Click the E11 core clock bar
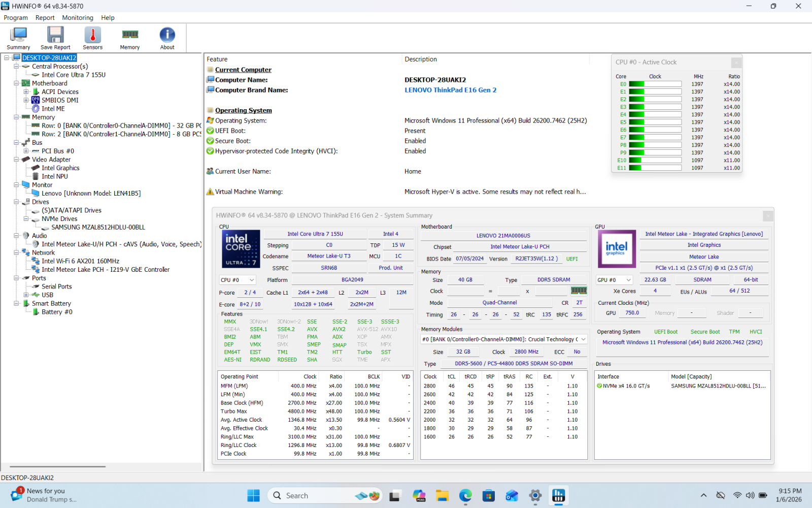 coord(655,168)
